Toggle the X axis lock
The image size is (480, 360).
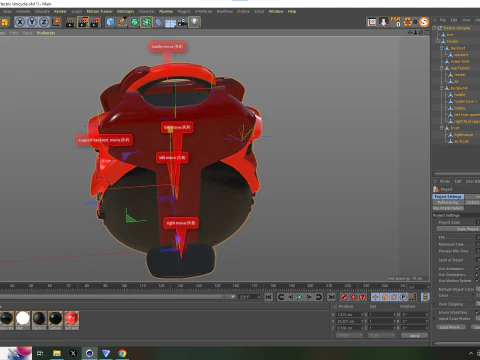click(x=20, y=22)
